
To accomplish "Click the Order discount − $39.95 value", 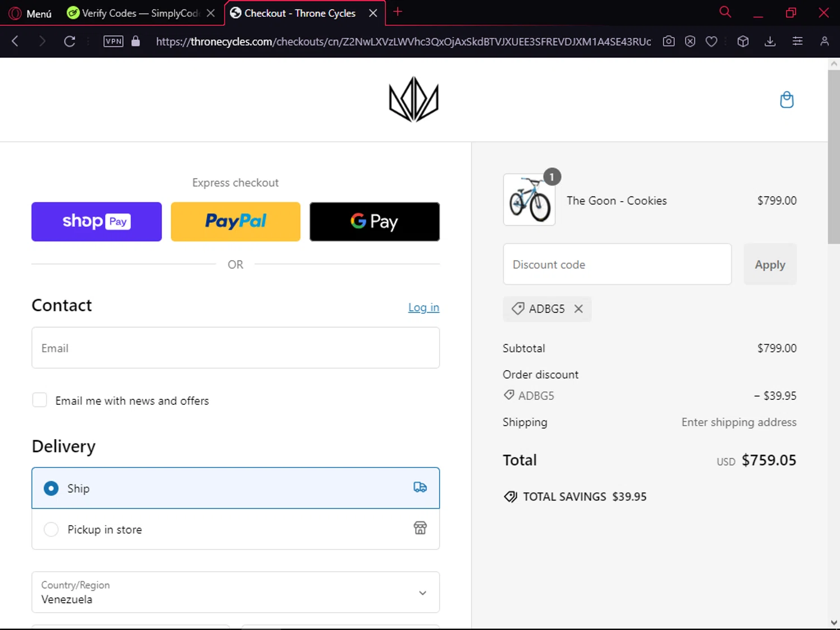I will (775, 395).
